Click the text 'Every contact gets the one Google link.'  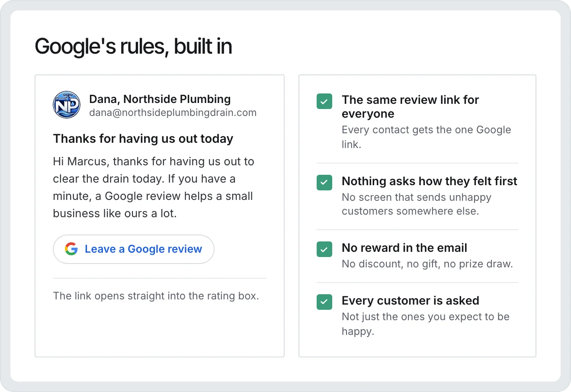pos(427,137)
